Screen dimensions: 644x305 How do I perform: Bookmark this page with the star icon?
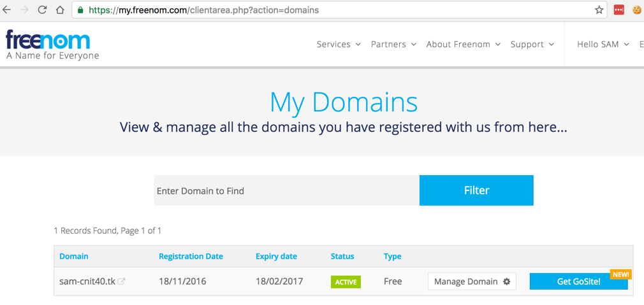599,10
